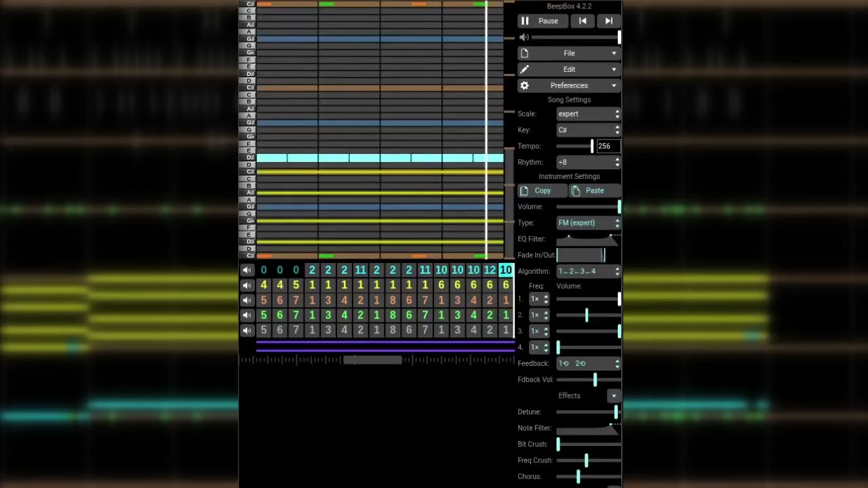Adjust the Fdback Vol slider

click(589, 380)
